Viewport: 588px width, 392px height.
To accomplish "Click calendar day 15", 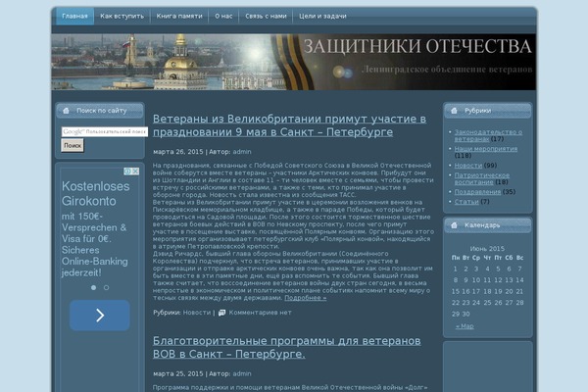I will [x=456, y=291].
